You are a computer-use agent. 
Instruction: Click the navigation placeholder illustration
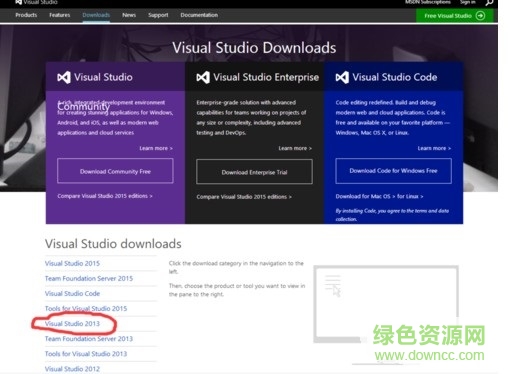386,304
